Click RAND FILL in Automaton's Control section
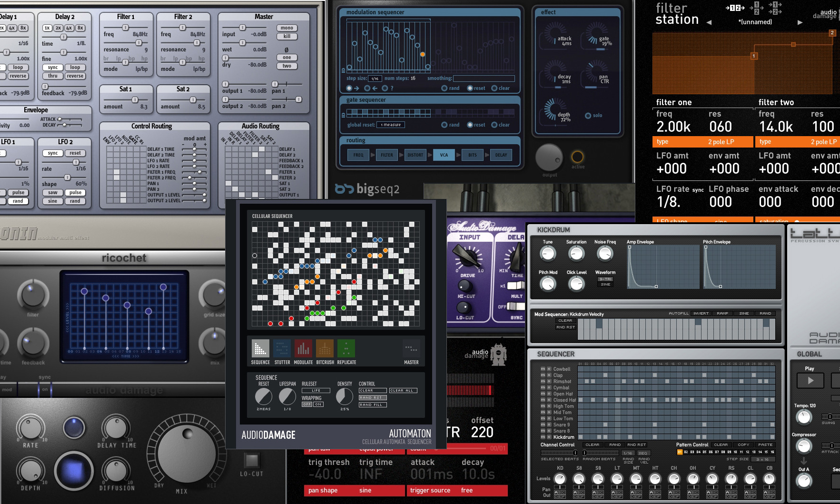The height and width of the screenshot is (504, 840). (x=373, y=405)
